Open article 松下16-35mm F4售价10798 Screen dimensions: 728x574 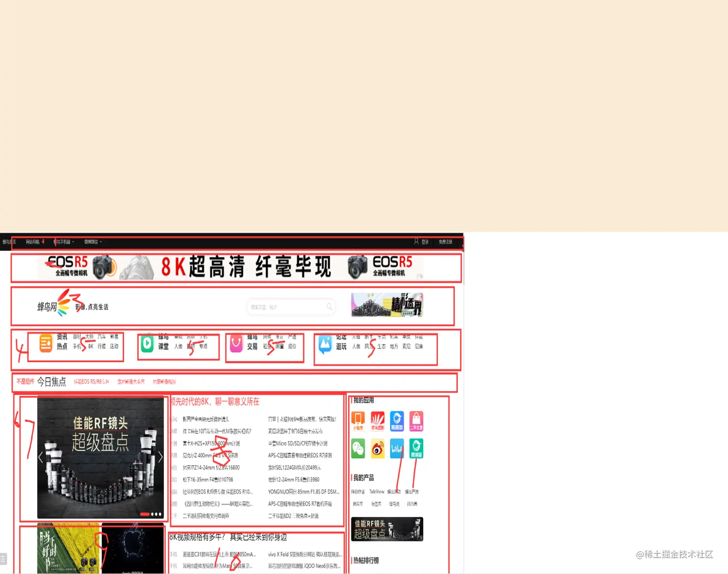tap(208, 480)
